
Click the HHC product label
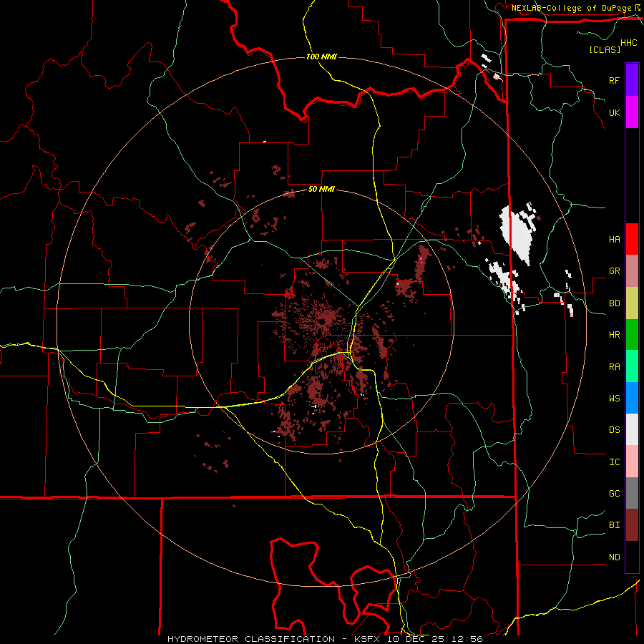[x=629, y=43]
